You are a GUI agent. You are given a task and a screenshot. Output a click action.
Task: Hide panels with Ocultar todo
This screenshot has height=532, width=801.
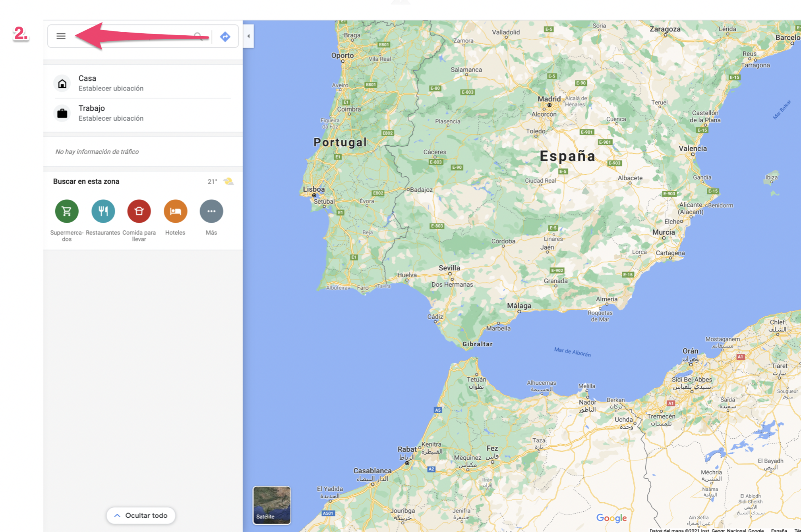point(141,515)
